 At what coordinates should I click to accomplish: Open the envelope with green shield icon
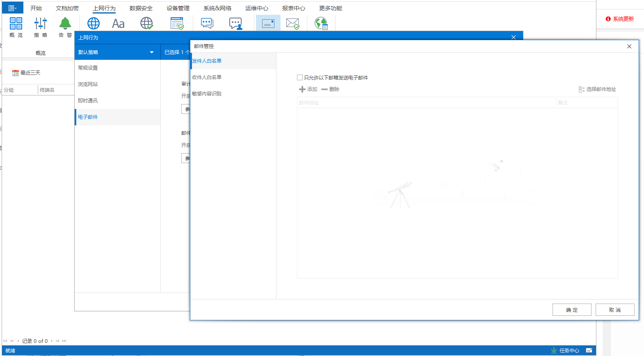click(x=293, y=24)
